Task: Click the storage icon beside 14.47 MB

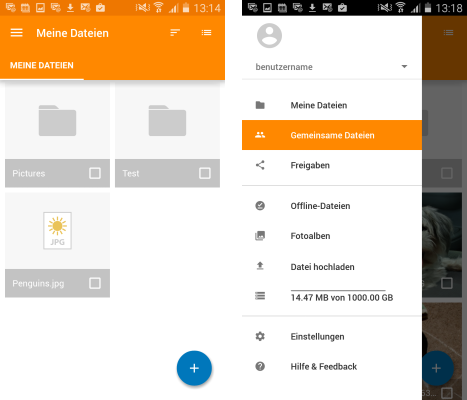Action: click(x=260, y=296)
